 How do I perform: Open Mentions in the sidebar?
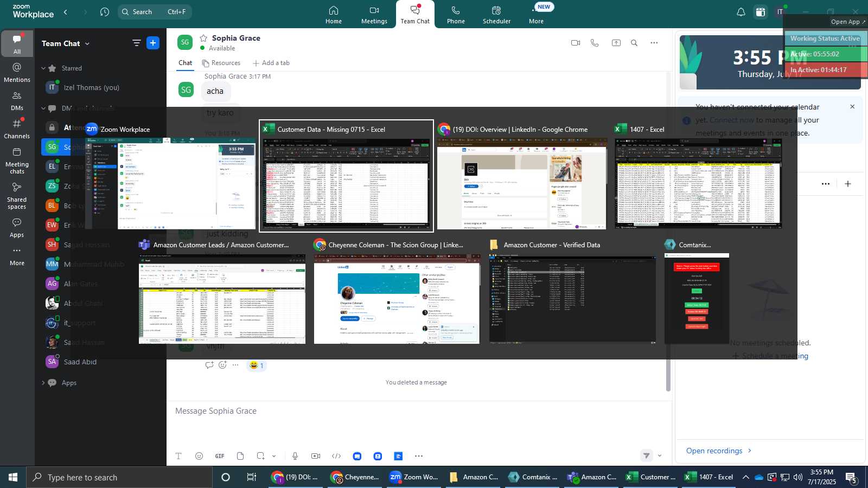(x=17, y=73)
